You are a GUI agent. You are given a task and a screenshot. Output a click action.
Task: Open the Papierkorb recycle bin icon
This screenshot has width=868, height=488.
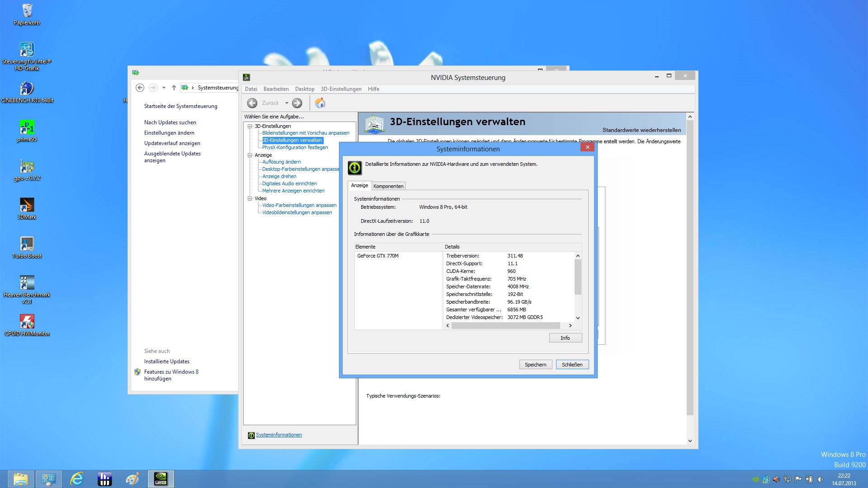(27, 14)
